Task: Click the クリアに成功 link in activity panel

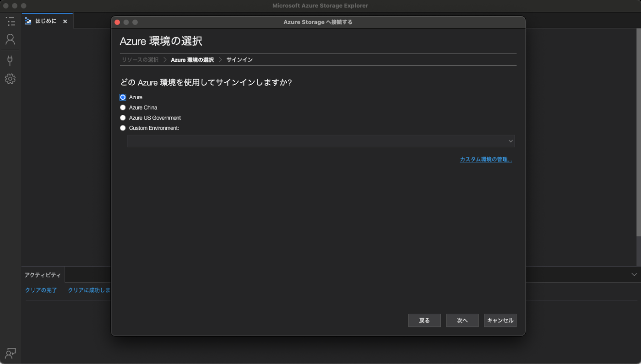Action: coord(89,290)
